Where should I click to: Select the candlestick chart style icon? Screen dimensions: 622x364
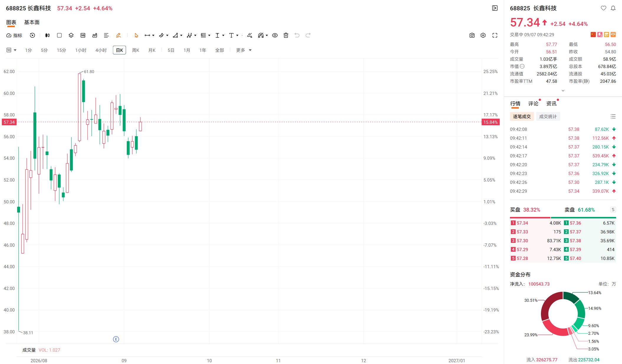(47, 35)
